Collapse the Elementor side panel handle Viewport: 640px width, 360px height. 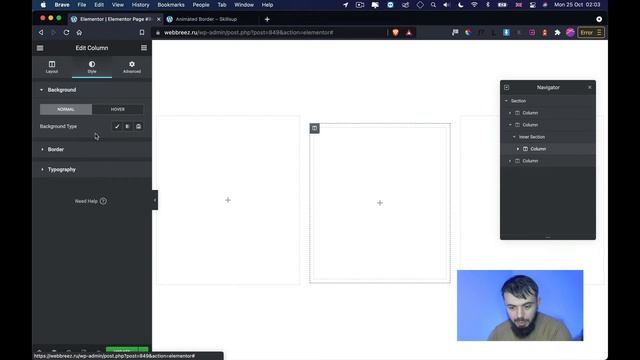point(155,200)
